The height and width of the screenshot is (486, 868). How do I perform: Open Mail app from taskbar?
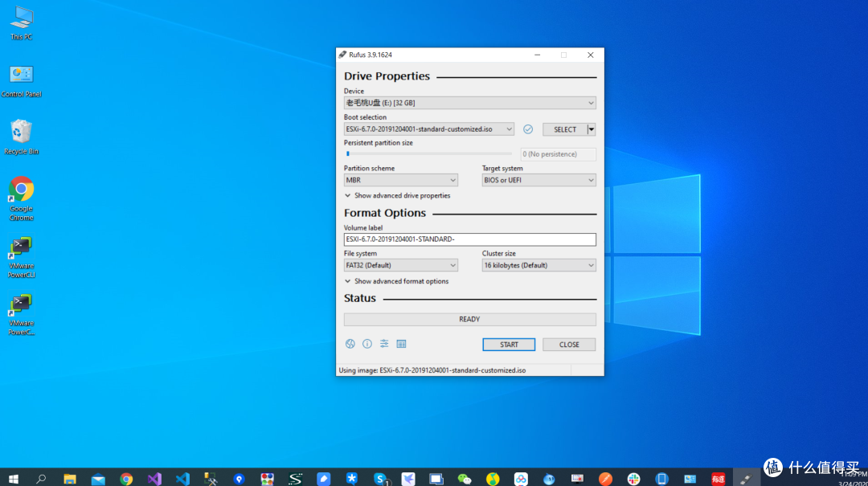tap(98, 478)
